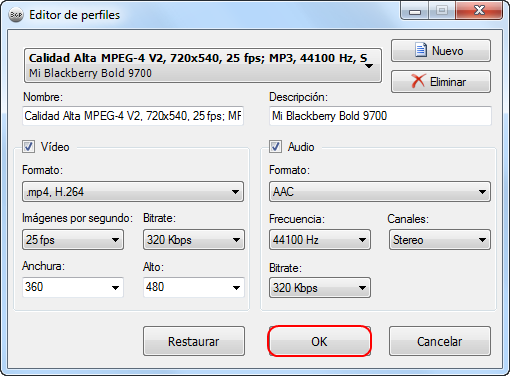Click the Restaurar button

tap(194, 341)
